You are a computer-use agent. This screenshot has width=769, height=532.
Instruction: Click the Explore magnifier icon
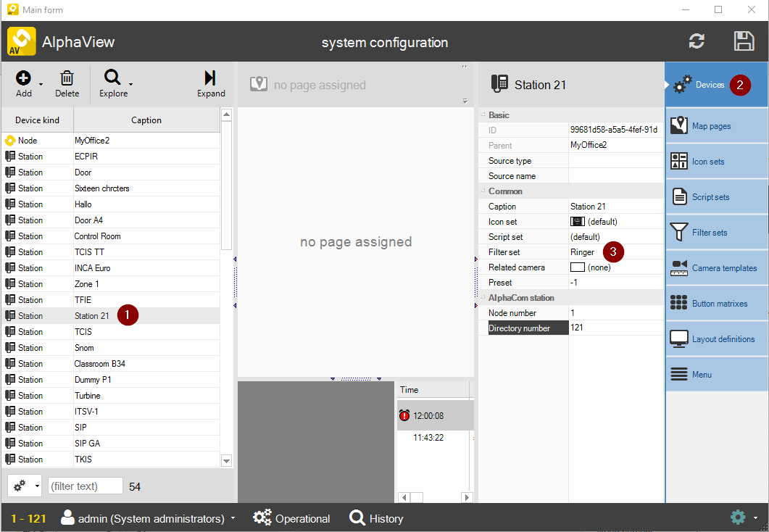tap(112, 78)
